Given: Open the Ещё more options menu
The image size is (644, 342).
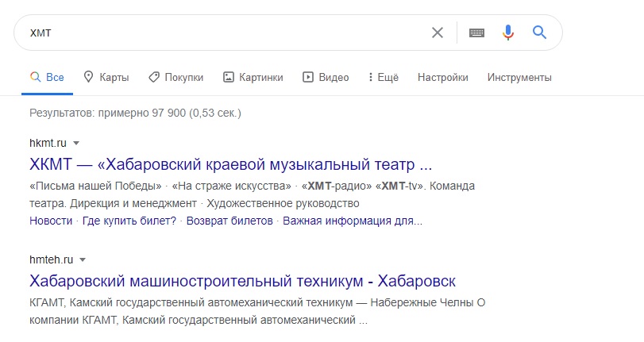Looking at the screenshot, I should 384,77.
